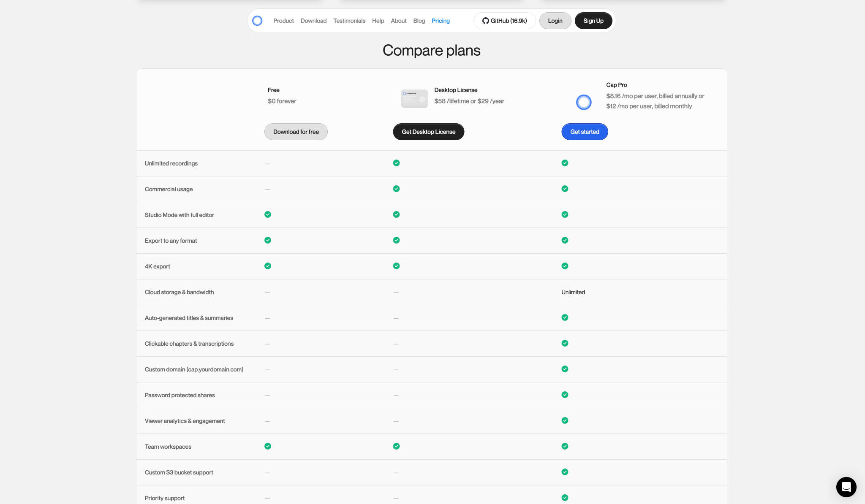Click Cap Pro checkmark for Clickable chapters row
This screenshot has width=865, height=504.
(565, 343)
